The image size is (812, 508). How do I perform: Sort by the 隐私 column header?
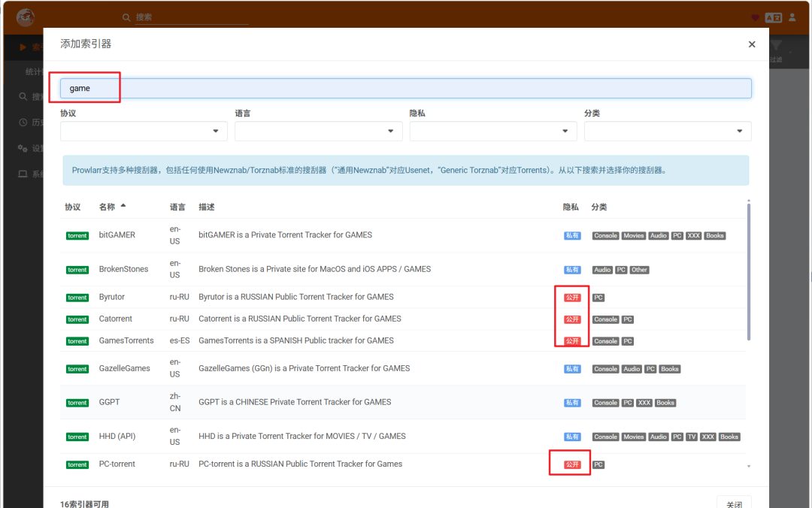pyautogui.click(x=571, y=207)
